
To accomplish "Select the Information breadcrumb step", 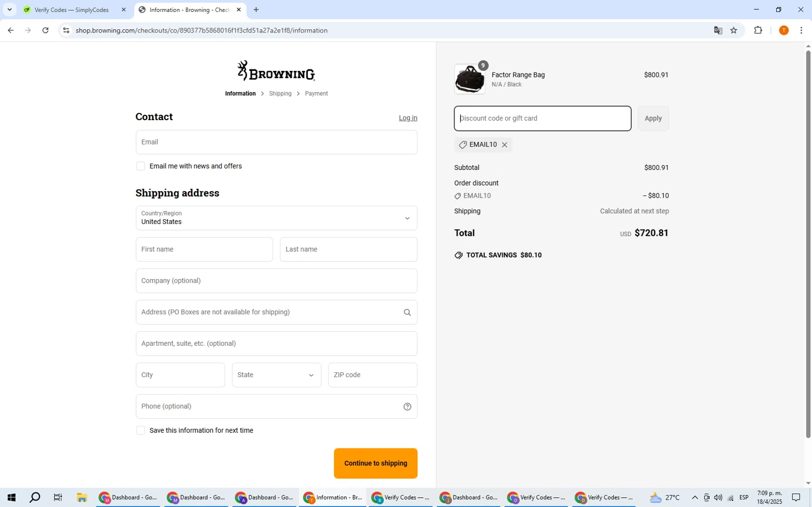I will (240, 94).
